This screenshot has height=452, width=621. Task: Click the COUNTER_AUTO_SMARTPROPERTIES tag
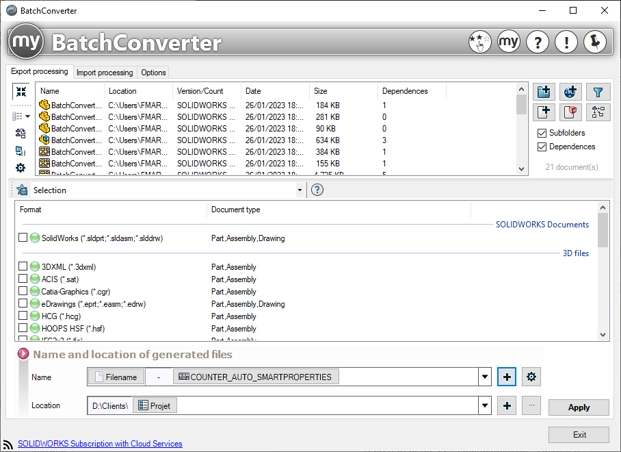click(x=255, y=377)
